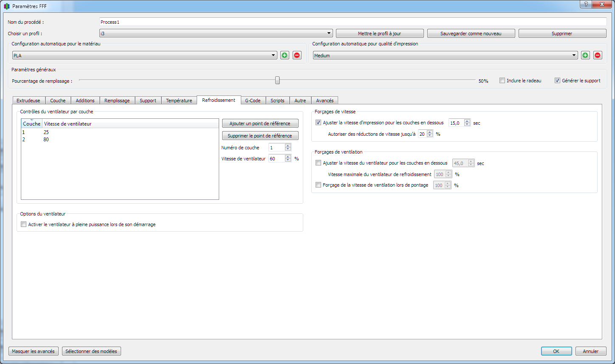Open the material dropdown showing PLA

144,55
